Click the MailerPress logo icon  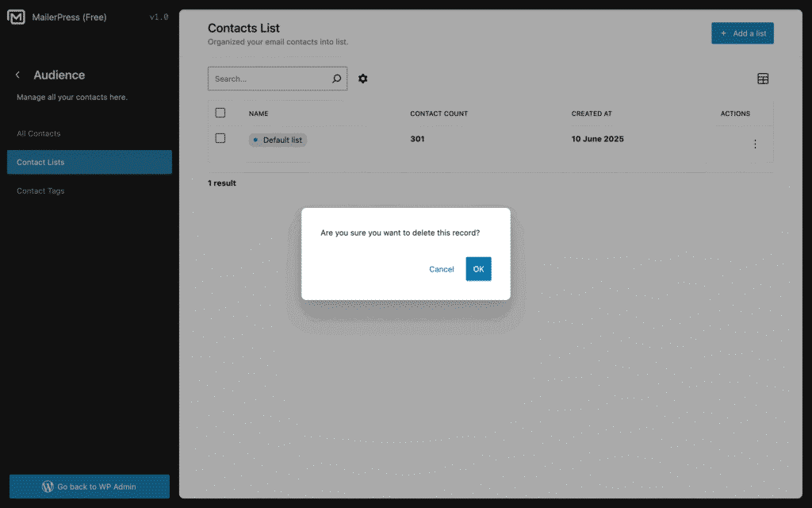click(x=17, y=17)
